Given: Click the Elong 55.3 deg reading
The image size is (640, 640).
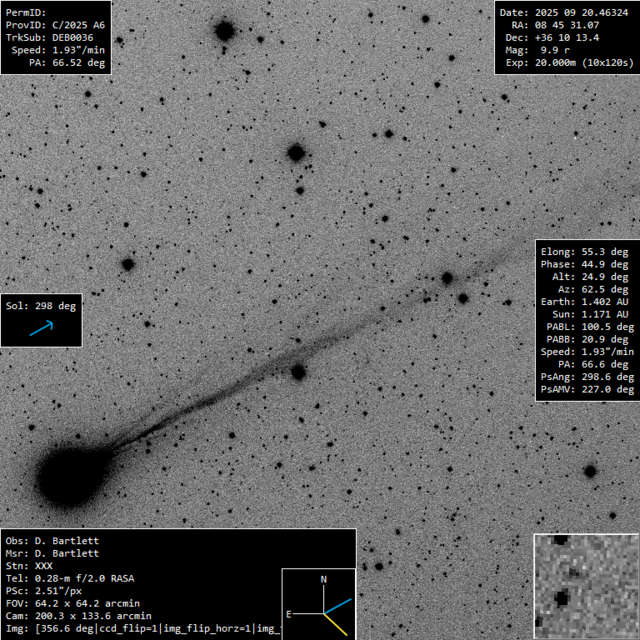Looking at the screenshot, I should [586, 252].
